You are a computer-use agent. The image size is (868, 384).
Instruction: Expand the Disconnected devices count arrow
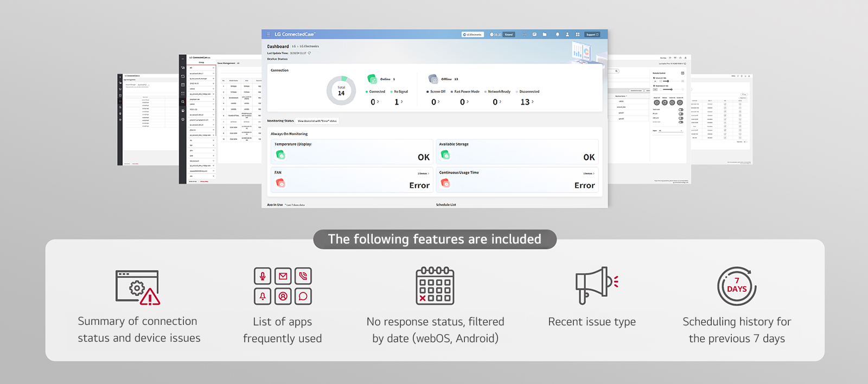pyautogui.click(x=533, y=102)
